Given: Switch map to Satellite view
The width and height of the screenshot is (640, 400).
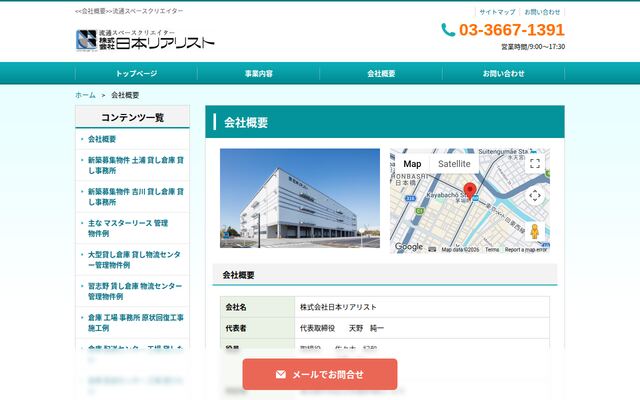Looking at the screenshot, I should point(454,164).
